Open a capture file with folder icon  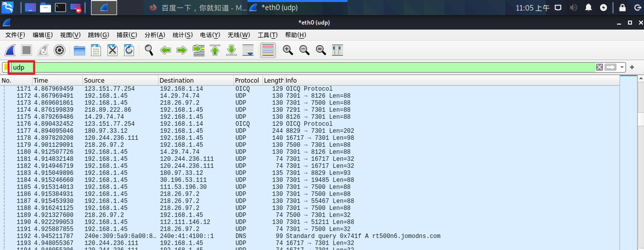pyautogui.click(x=79, y=51)
